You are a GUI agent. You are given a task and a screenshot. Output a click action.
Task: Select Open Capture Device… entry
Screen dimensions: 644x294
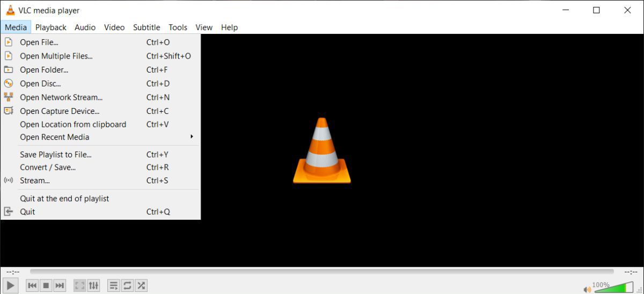(x=100, y=111)
